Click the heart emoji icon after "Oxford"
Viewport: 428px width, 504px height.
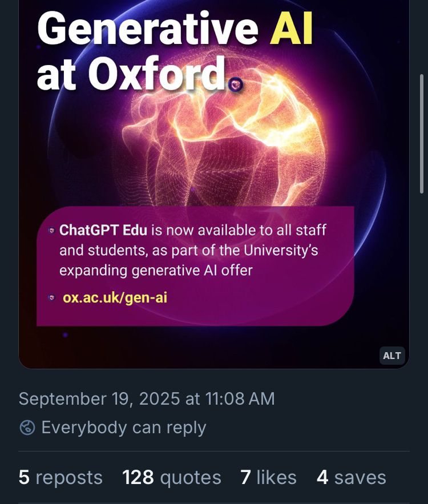click(x=236, y=85)
